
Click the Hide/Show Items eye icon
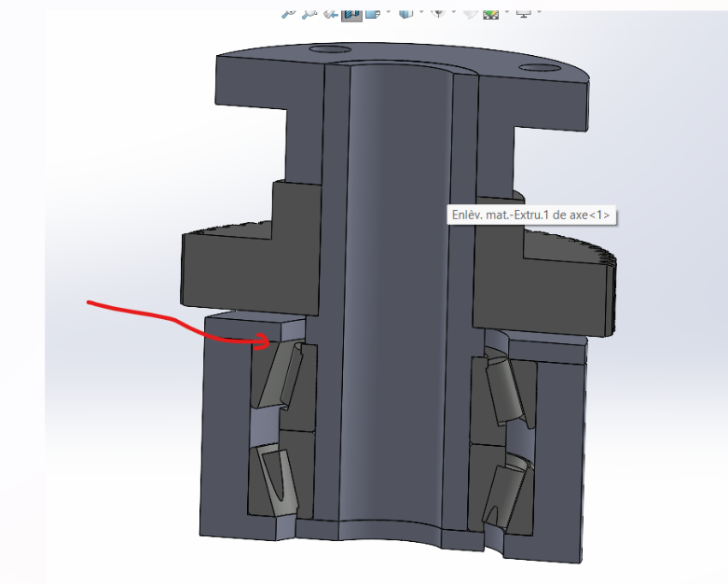pos(438,13)
